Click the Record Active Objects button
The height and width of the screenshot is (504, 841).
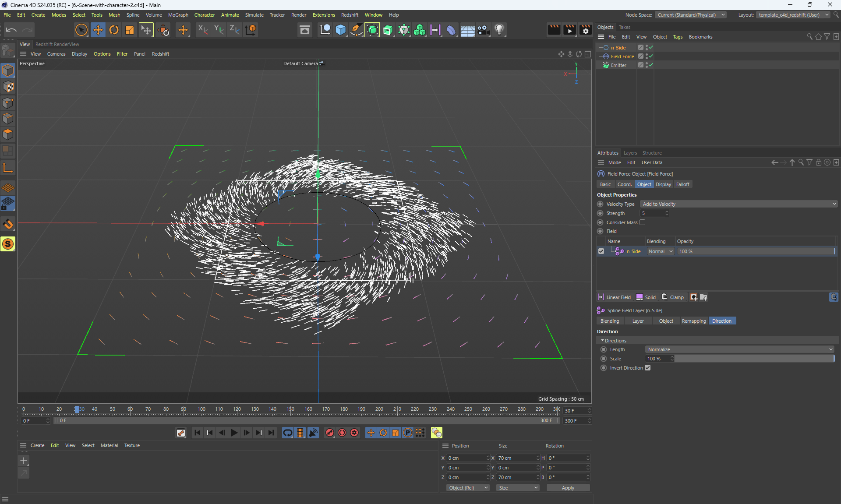(x=330, y=433)
